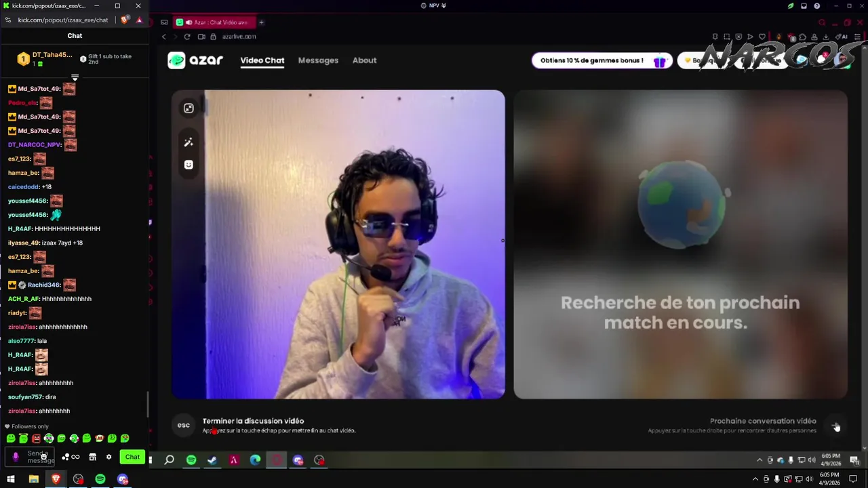868x488 pixels.
Task: Open Spotify in the bottom taskbar
Action: coord(100,479)
